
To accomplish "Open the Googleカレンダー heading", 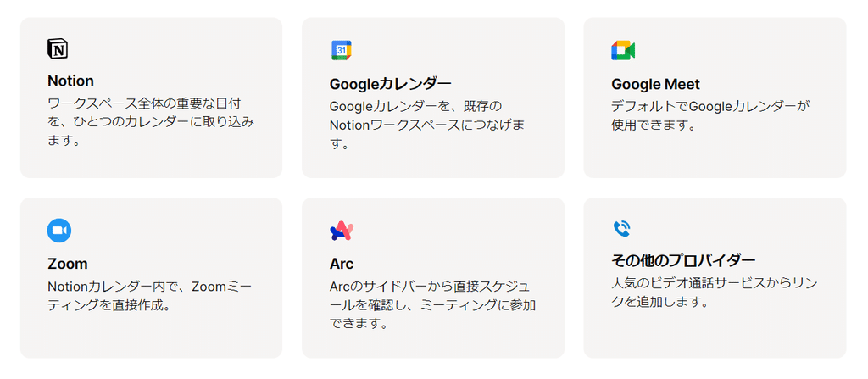I will [x=391, y=84].
